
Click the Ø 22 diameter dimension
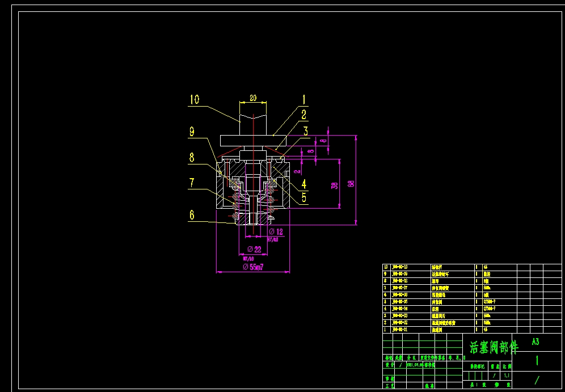[x=254, y=249]
